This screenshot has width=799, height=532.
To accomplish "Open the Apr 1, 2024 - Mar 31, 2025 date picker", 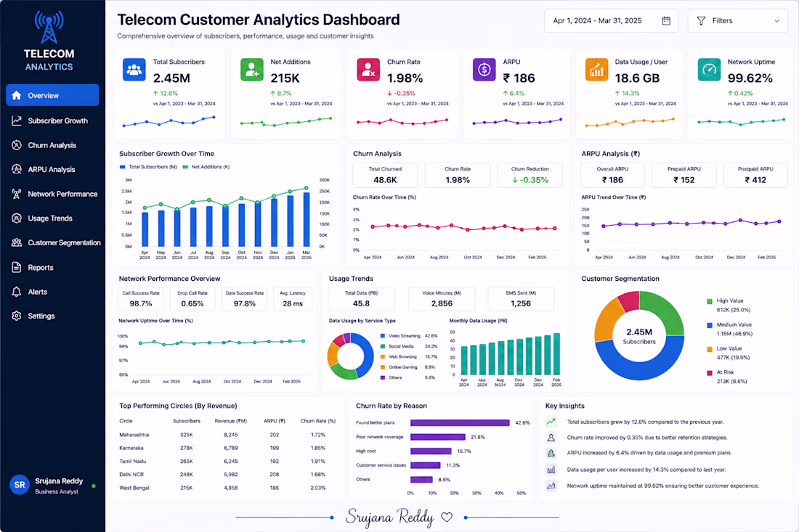I will pos(611,21).
